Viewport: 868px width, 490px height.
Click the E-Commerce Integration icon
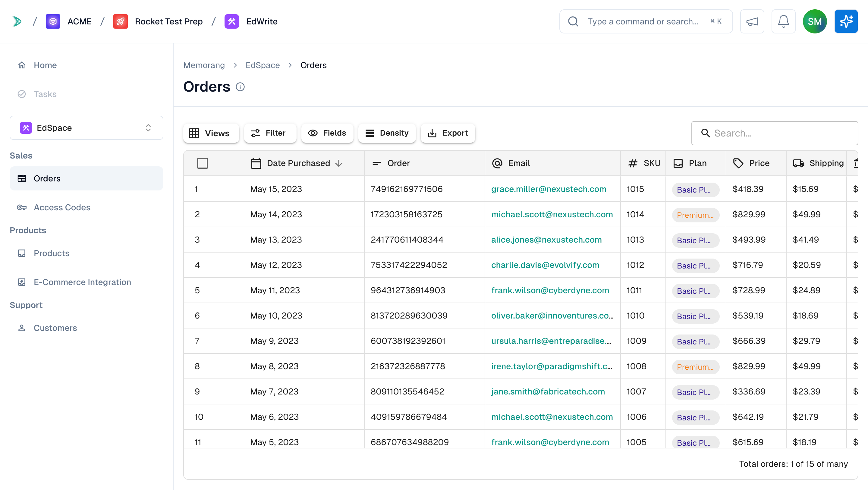[x=22, y=282]
